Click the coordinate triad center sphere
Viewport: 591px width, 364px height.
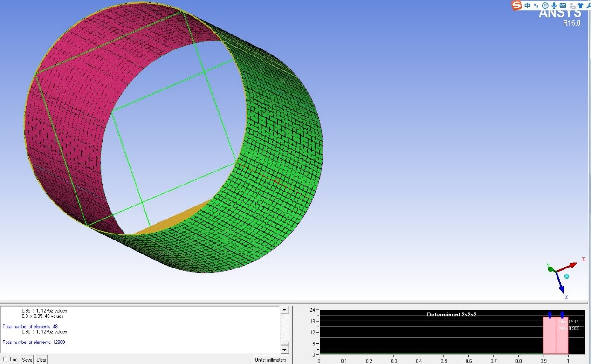[x=566, y=276]
